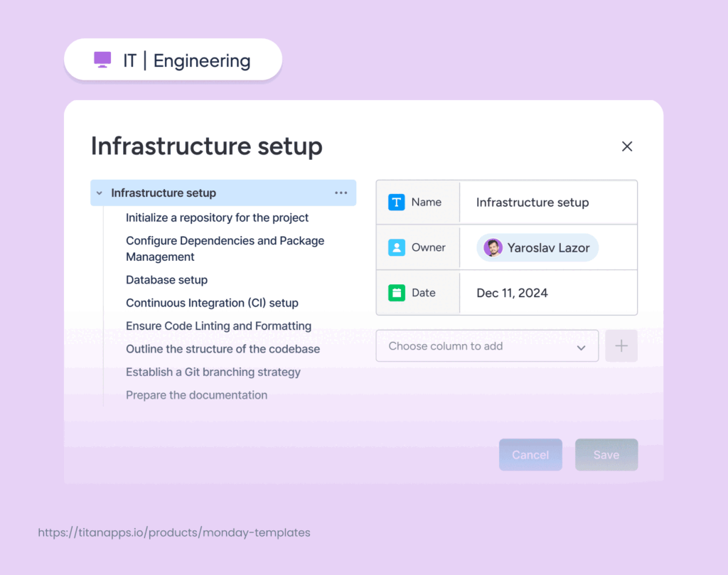Select Ensure Code Linting and Formatting

click(x=218, y=326)
